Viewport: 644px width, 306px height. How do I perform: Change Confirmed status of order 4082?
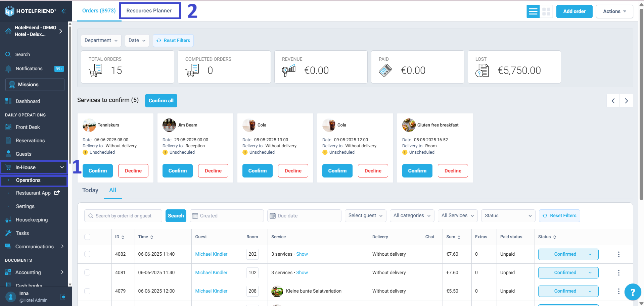coord(568,254)
